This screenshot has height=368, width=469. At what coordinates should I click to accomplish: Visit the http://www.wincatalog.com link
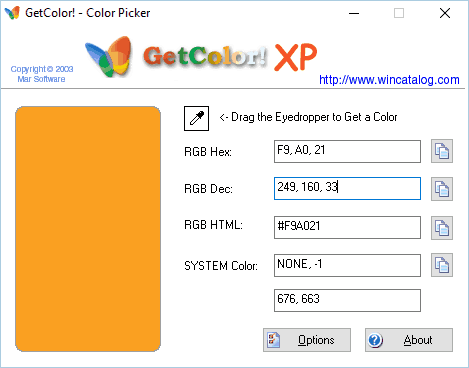click(389, 80)
